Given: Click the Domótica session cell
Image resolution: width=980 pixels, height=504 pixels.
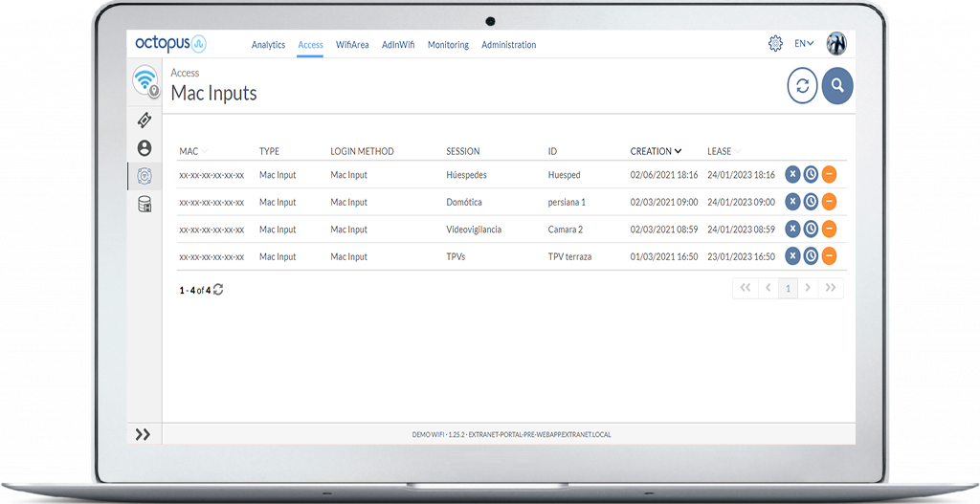Looking at the screenshot, I should [464, 203].
